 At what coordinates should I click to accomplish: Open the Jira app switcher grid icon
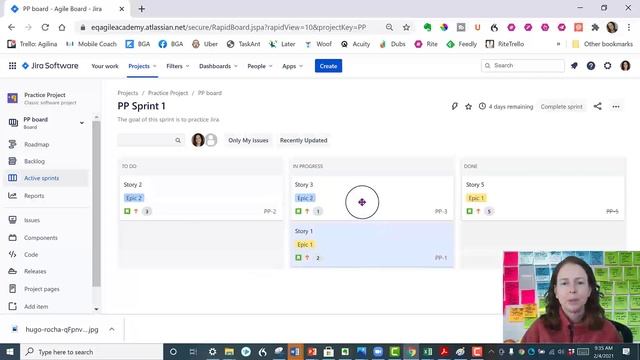12,66
